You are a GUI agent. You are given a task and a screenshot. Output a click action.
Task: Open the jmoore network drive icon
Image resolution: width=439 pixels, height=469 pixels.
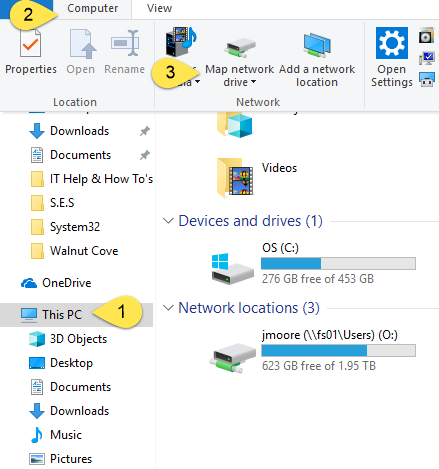click(x=232, y=358)
